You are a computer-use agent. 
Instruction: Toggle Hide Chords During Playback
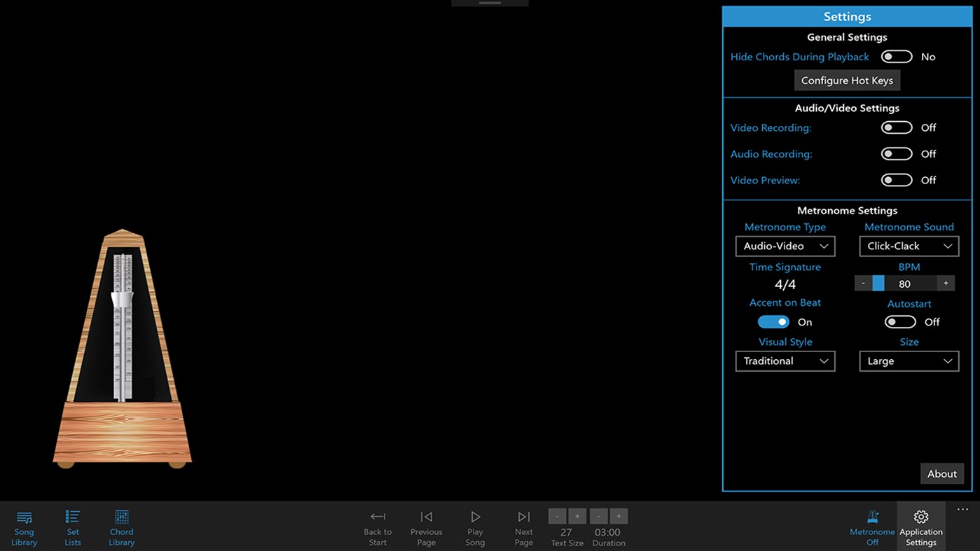pyautogui.click(x=897, y=56)
